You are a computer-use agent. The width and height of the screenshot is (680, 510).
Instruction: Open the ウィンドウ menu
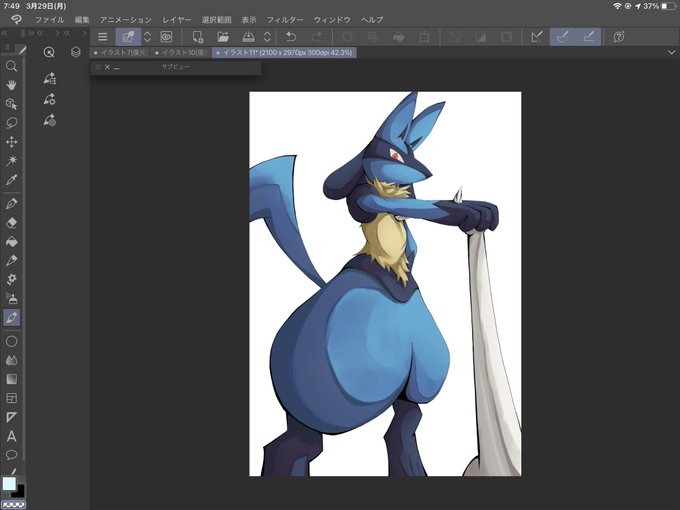pyautogui.click(x=332, y=20)
